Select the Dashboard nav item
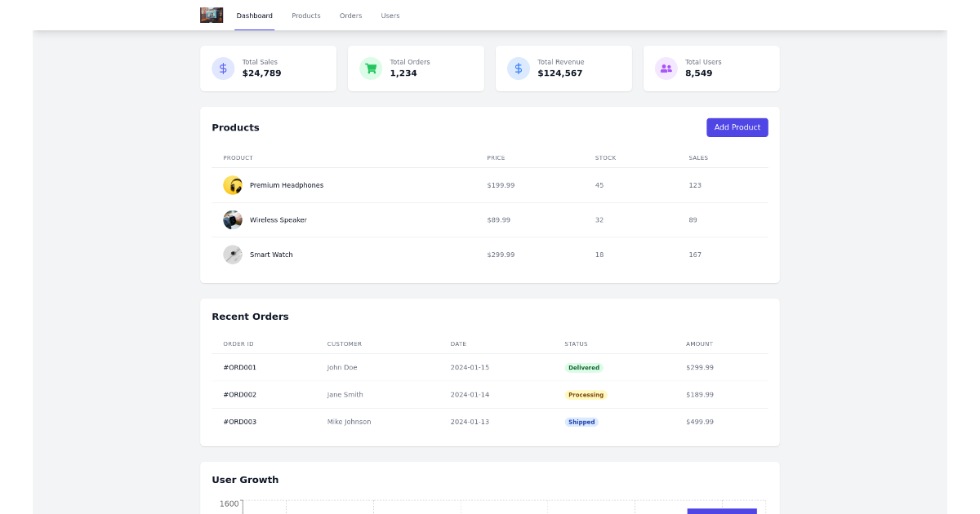Screen dimensions: 980x514 (254, 15)
